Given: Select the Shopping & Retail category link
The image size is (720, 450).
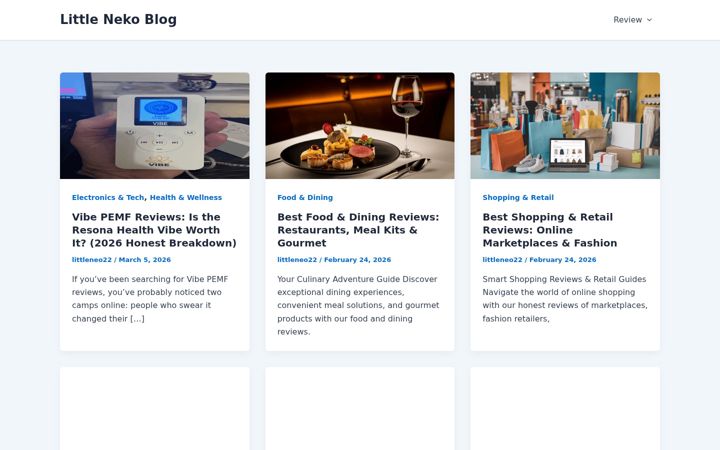Looking at the screenshot, I should (518, 197).
